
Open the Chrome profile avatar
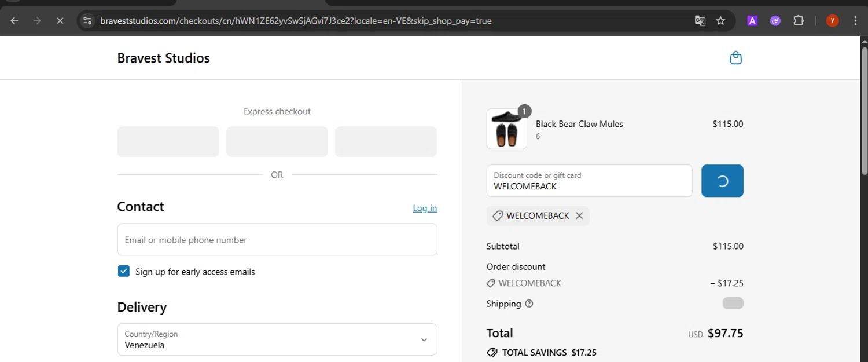(x=832, y=21)
